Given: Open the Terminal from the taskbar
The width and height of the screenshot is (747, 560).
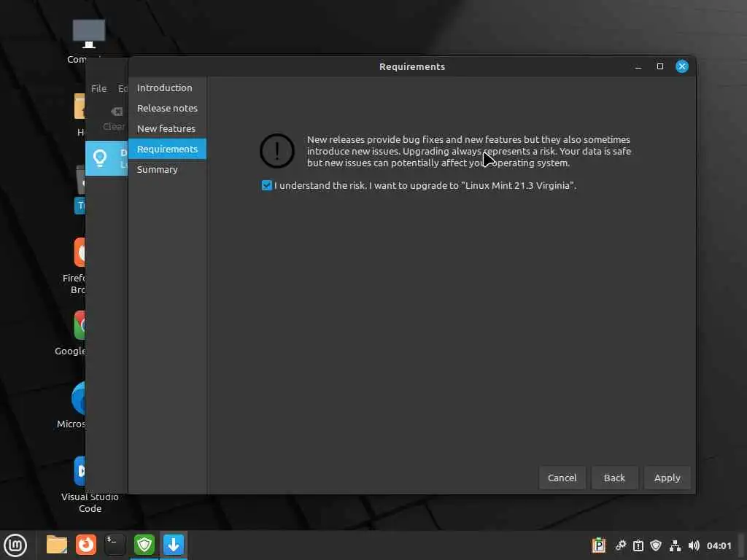Looking at the screenshot, I should [115, 545].
